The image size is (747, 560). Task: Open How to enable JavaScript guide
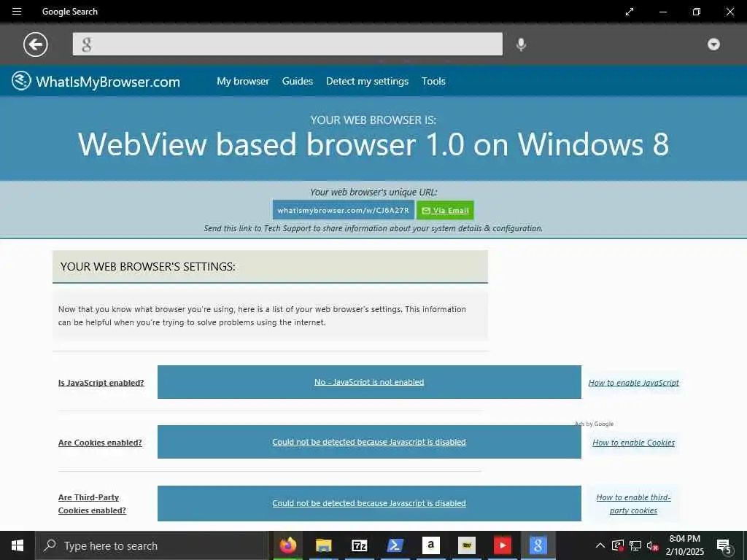click(633, 382)
